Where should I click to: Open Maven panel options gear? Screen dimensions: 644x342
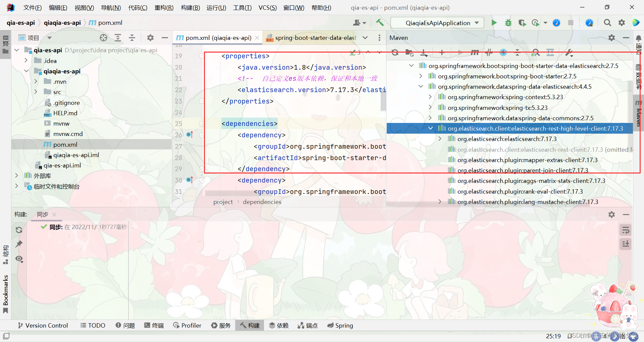point(612,38)
